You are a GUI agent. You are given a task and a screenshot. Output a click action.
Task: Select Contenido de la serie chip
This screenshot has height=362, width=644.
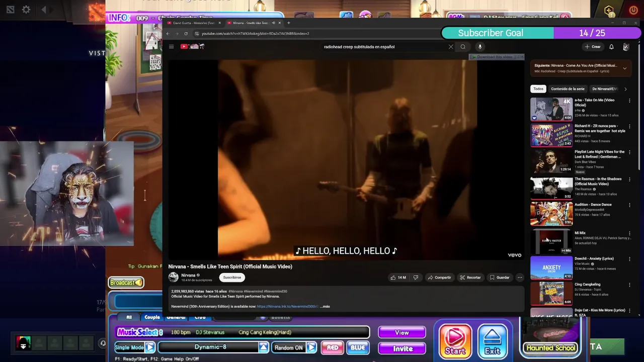pos(568,89)
